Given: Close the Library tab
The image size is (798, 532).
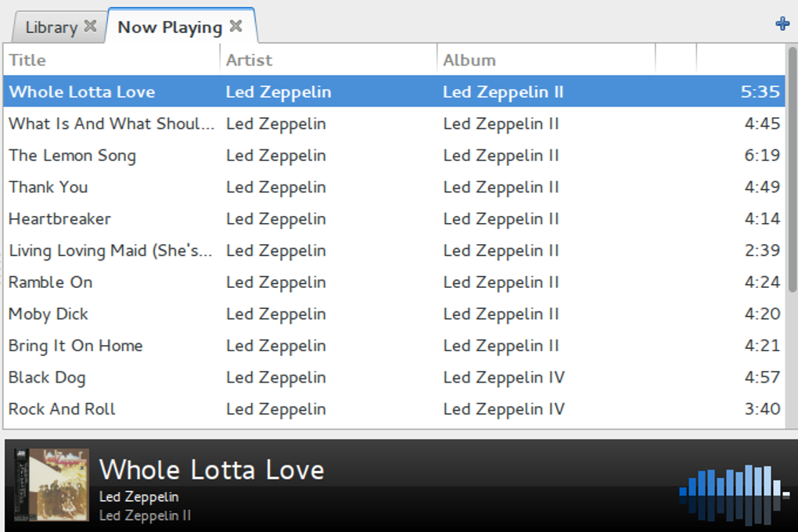Looking at the screenshot, I should tap(91, 27).
